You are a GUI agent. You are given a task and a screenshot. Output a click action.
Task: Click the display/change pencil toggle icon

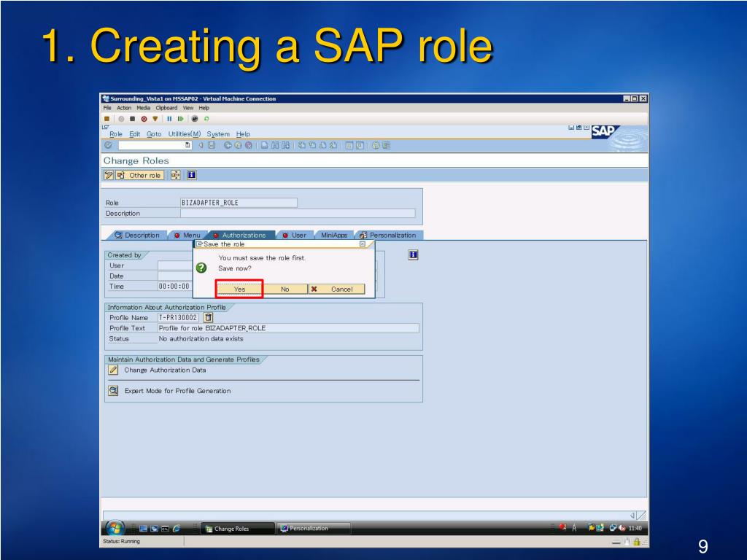[x=109, y=175]
